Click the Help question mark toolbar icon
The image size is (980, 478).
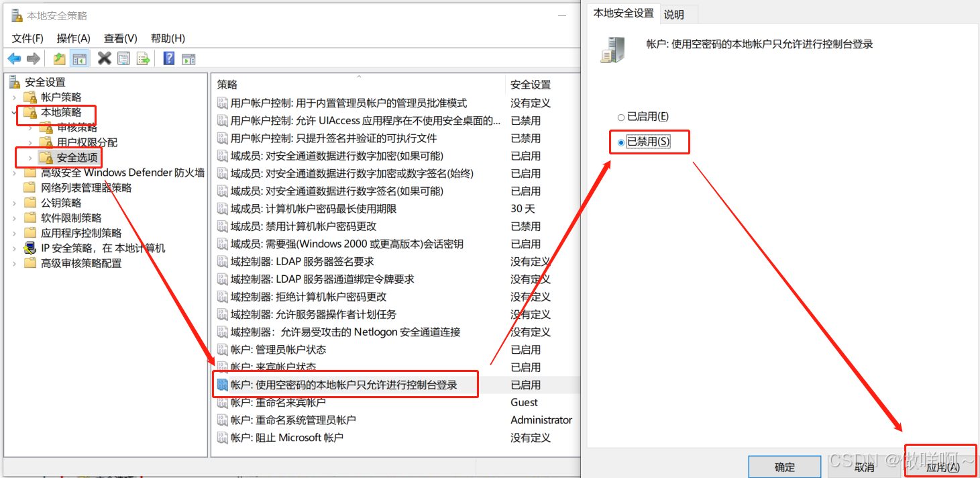click(x=169, y=59)
